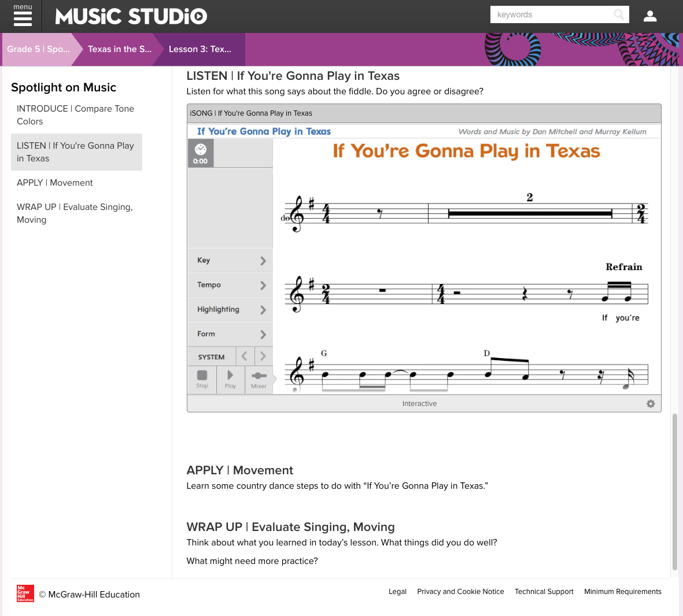Click the Spotlight on Music heading
The width and height of the screenshot is (683, 616).
click(64, 87)
